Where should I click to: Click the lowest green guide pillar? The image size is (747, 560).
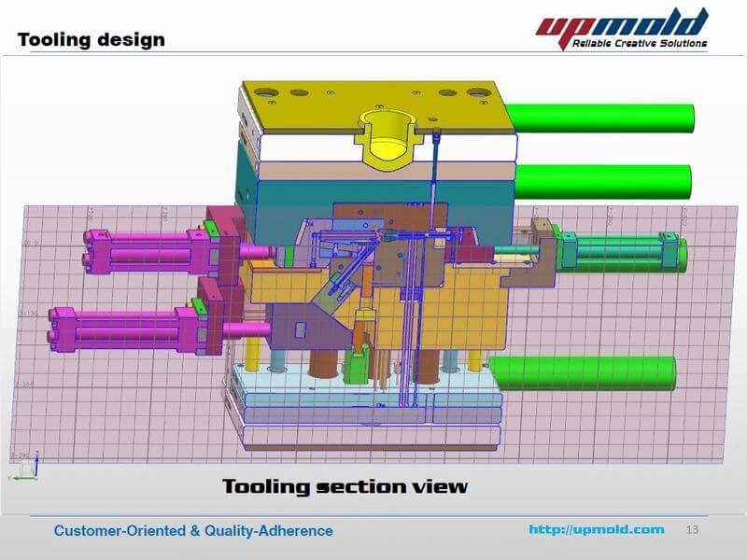coord(584,371)
